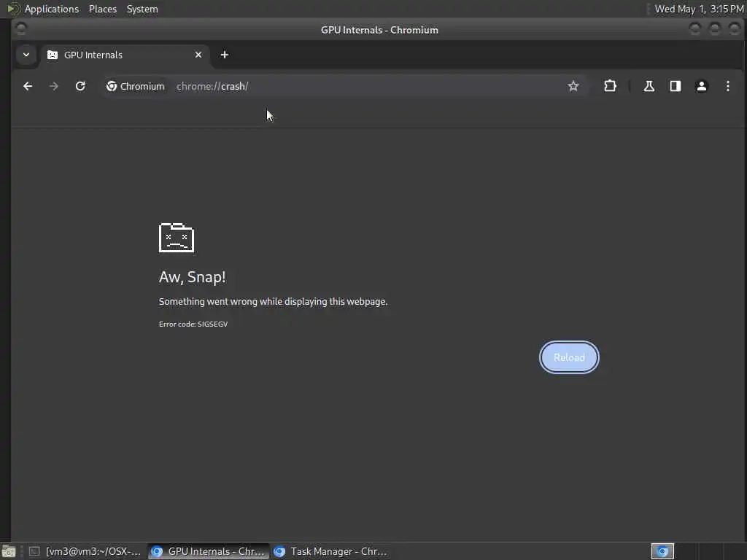Expand the tab search dropdown
The width and height of the screenshot is (747, 560).
pyautogui.click(x=26, y=55)
